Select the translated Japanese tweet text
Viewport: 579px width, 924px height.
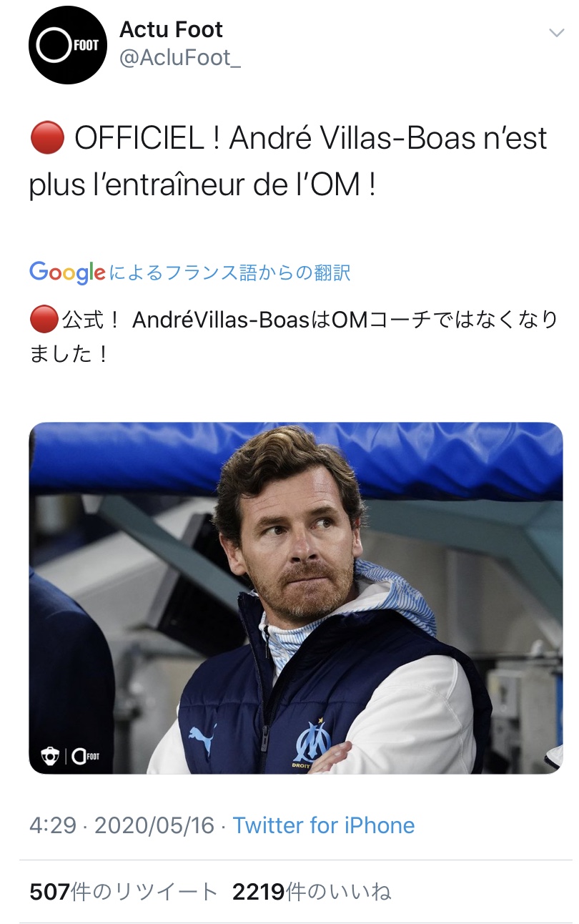(293, 337)
